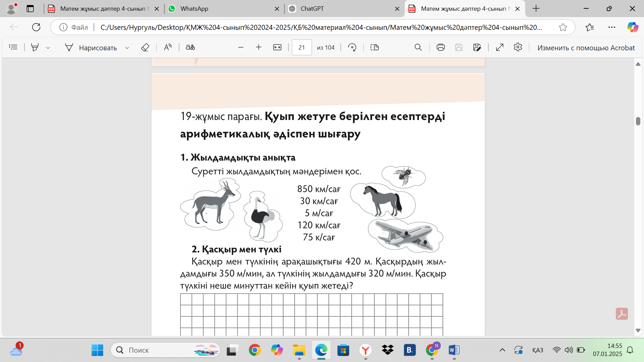
Task: Click the Read aloud icon
Action: click(168, 47)
